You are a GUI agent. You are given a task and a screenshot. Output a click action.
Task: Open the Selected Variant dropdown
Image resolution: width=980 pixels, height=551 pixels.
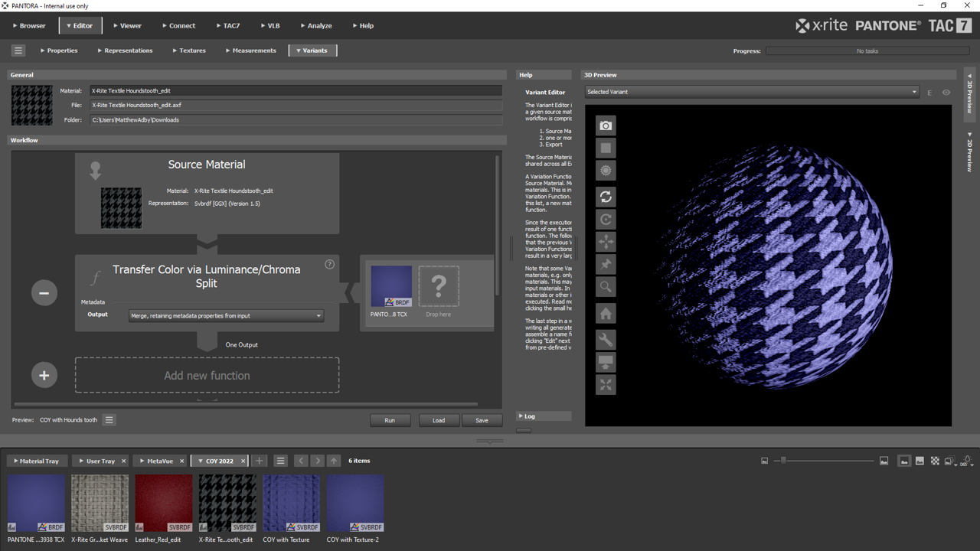(x=752, y=92)
